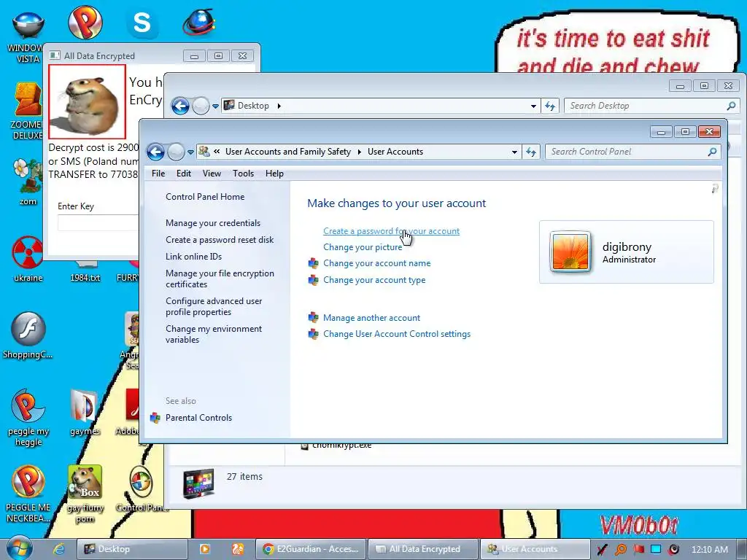The height and width of the screenshot is (560, 747).
Task: Open the Tools menu
Action: 243,174
